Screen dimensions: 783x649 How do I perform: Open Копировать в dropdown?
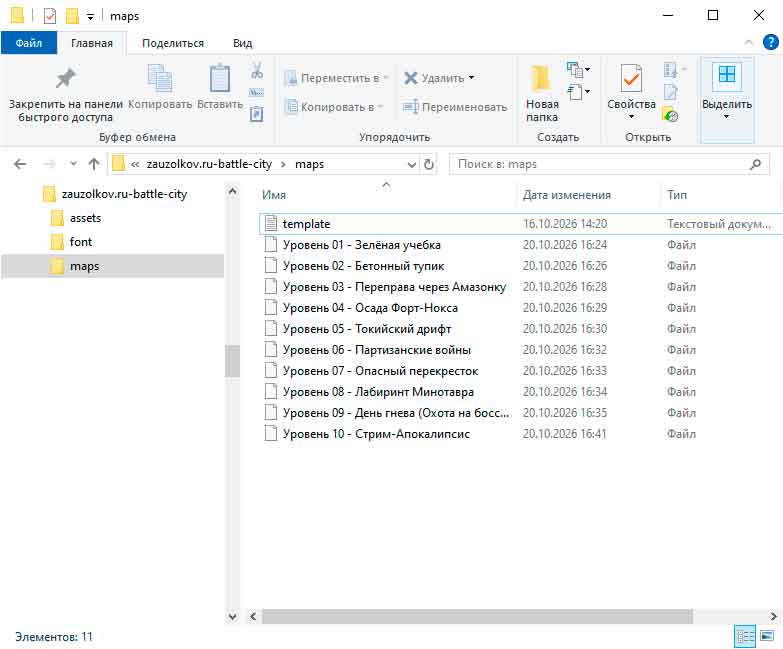tap(334, 107)
